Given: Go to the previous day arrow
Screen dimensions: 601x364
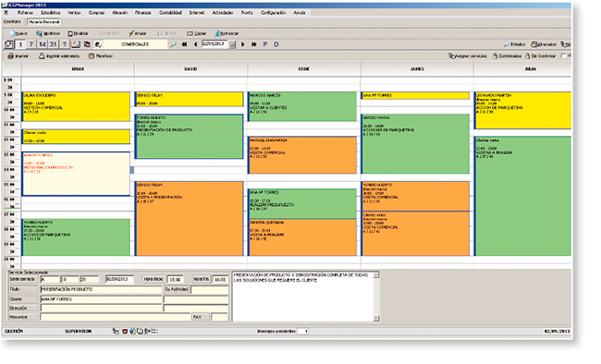Looking at the screenshot, I should coord(195,44).
